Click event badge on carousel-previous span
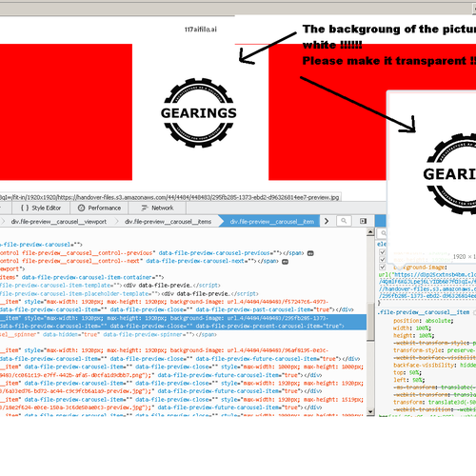This screenshot has width=476, height=476. [310, 253]
